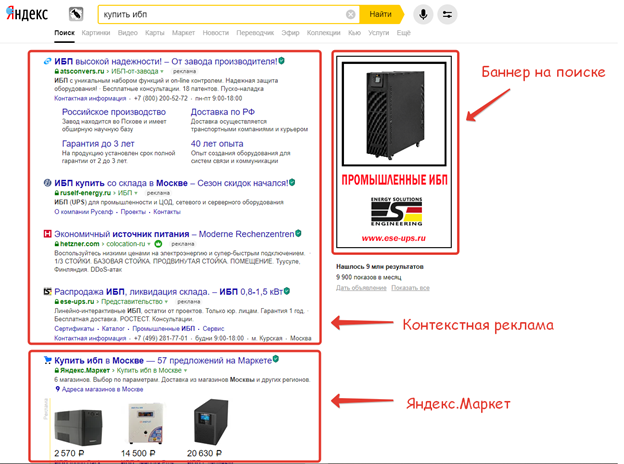Screen dimensions: 624x464
Task: Open the Услуги tab
Action: pos(378,33)
